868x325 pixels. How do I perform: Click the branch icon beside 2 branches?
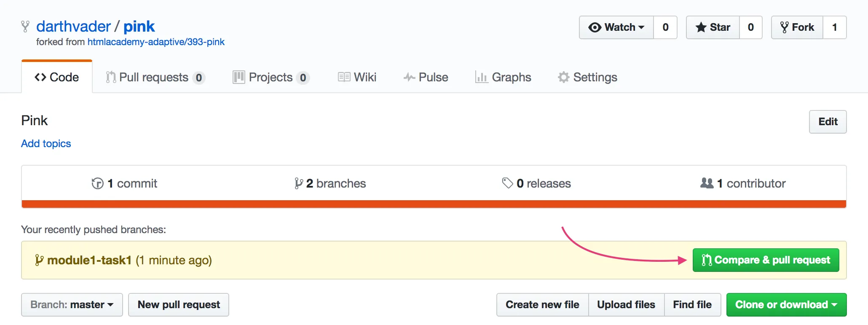pos(299,183)
